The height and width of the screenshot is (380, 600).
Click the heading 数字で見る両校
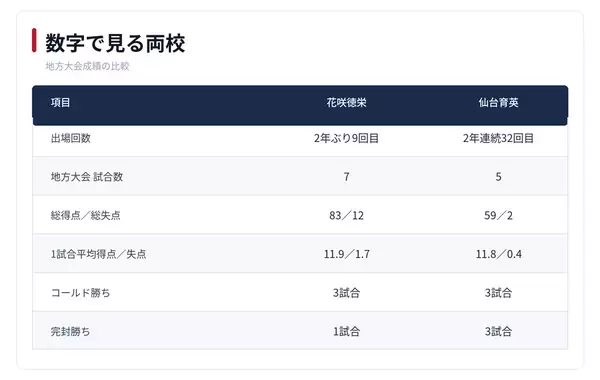coord(115,42)
